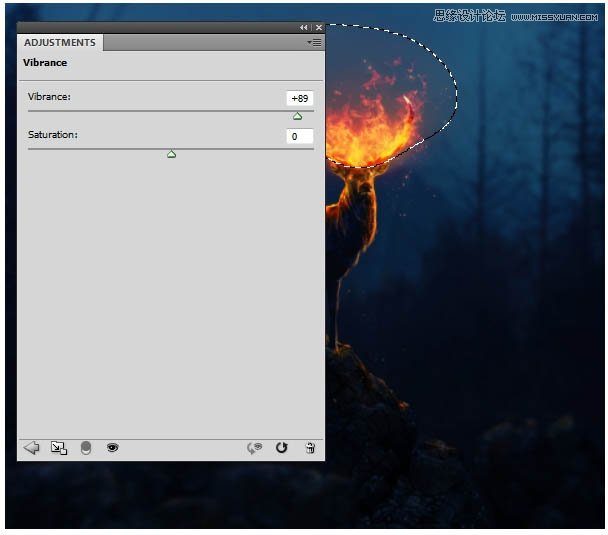The width and height of the screenshot is (608, 535).
Task: Open Adjustments panel flyout menu
Action: [x=314, y=43]
